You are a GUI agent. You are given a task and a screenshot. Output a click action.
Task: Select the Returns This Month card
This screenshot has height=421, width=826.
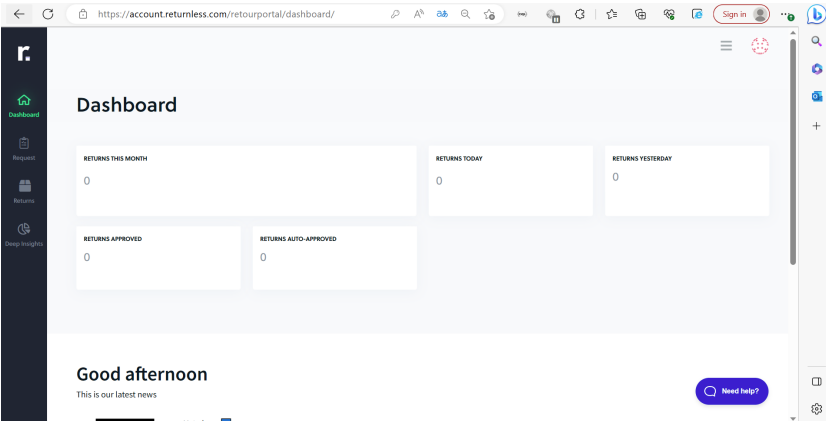(x=246, y=181)
